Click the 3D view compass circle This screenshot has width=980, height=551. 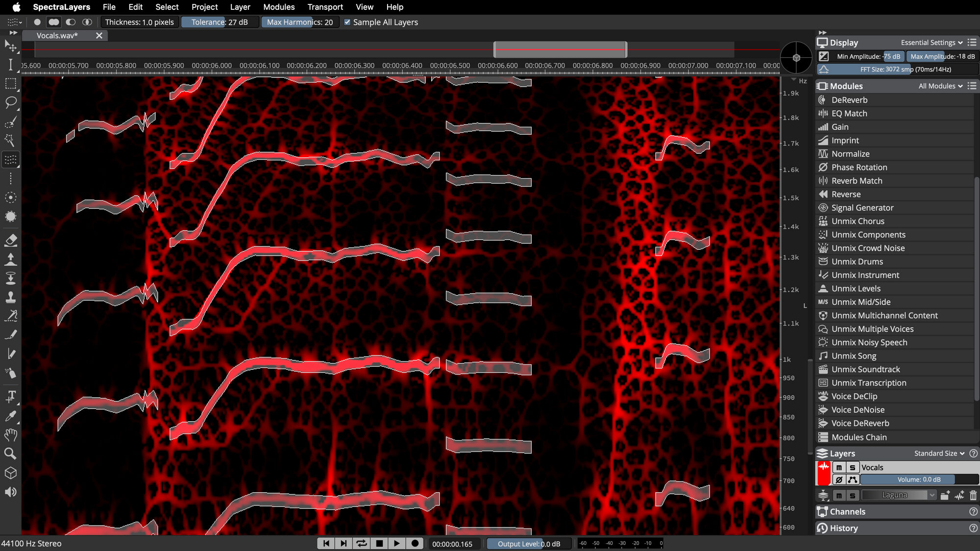click(x=796, y=58)
